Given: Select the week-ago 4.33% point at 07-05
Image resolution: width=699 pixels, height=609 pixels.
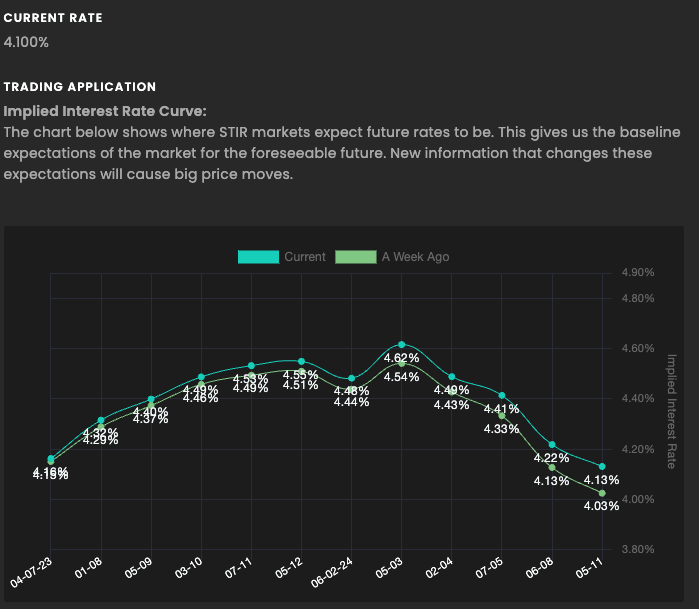Looking at the screenshot, I should pos(502,416).
